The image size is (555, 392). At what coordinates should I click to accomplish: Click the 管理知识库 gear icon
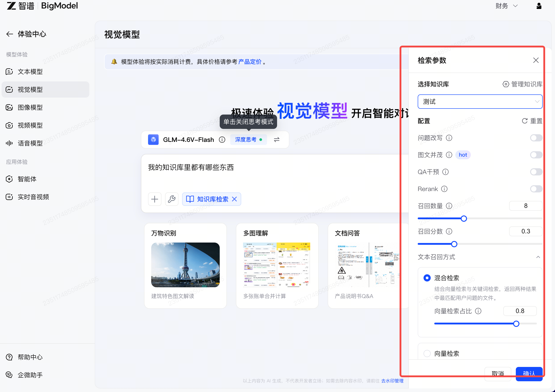click(506, 84)
